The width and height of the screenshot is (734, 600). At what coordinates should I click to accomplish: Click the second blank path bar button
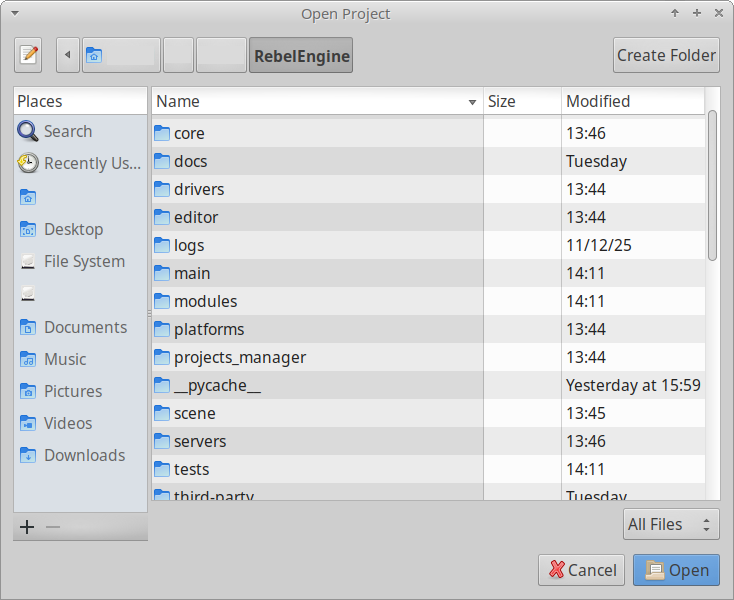[178, 55]
